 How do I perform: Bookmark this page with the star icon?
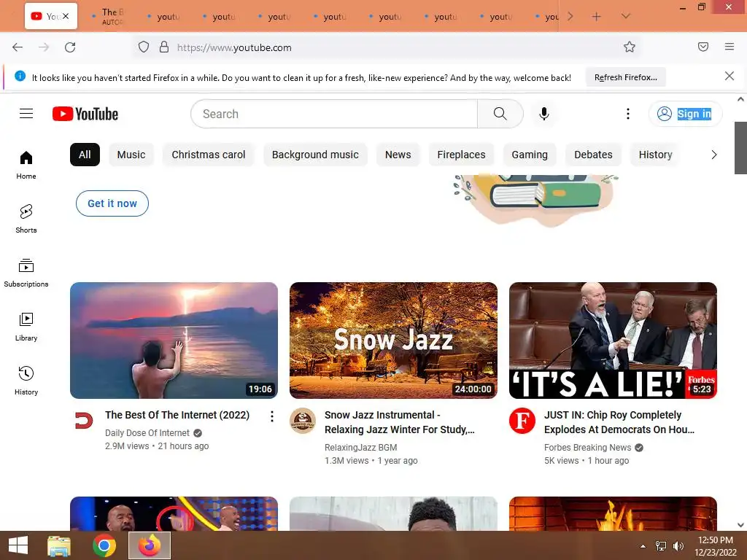(630, 47)
